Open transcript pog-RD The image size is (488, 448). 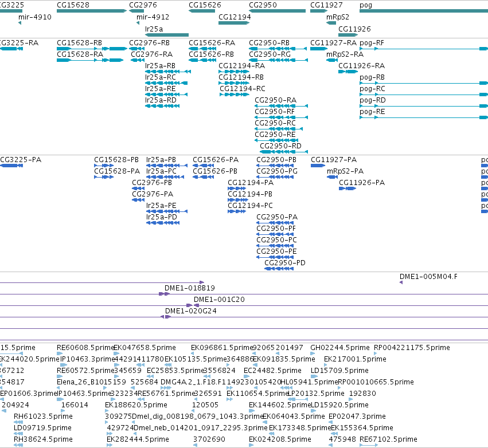373,100
